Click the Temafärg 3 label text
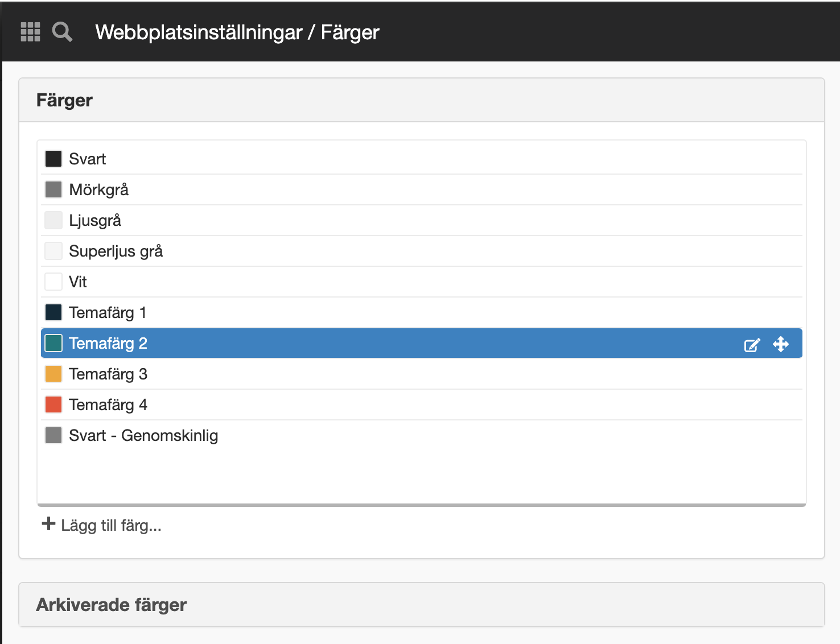The image size is (840, 644). point(108,374)
